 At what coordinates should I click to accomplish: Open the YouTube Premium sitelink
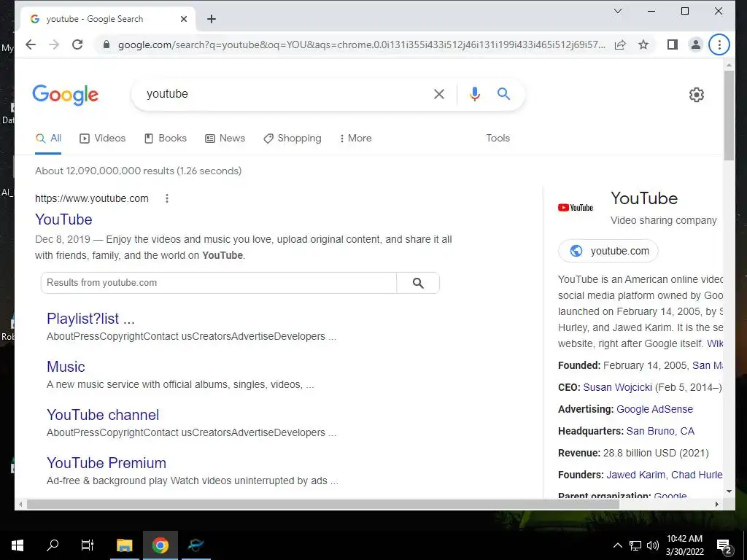coord(107,463)
